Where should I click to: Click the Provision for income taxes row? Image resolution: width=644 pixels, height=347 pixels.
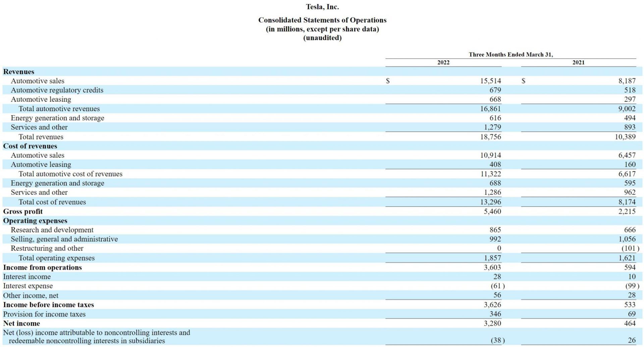click(x=44, y=314)
